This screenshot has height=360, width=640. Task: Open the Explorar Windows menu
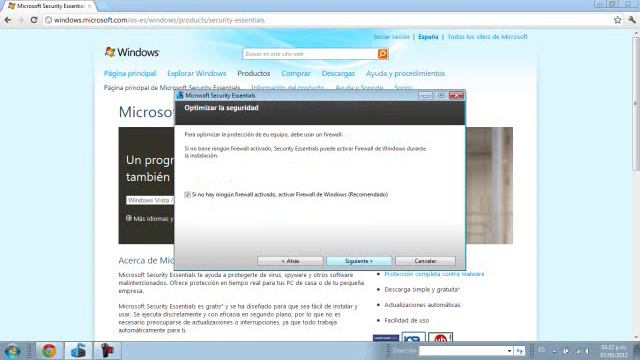click(x=197, y=73)
